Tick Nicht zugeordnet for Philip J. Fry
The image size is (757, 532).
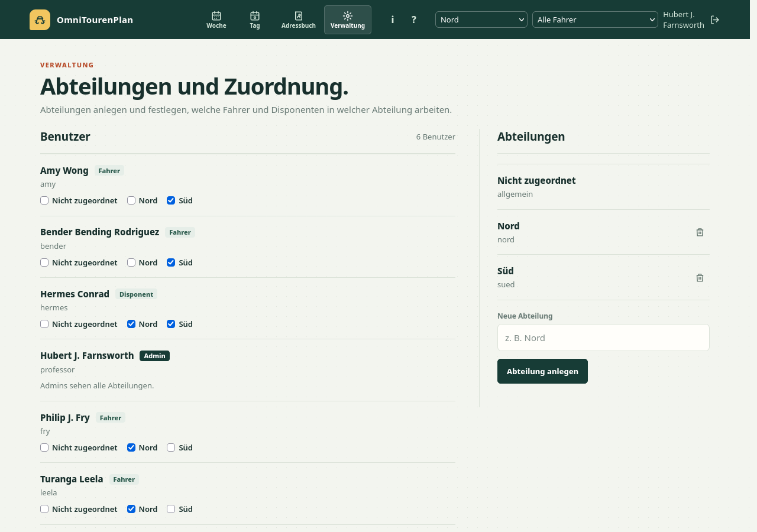pyautogui.click(x=44, y=447)
